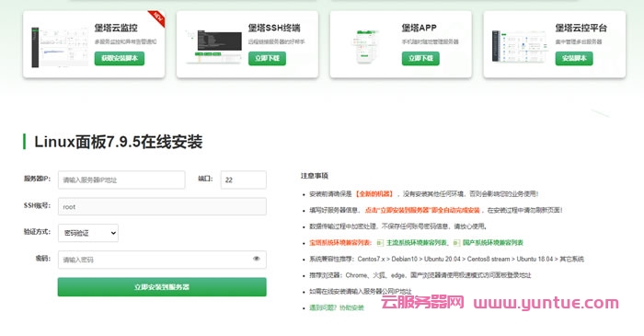
Task: Click the 推荐浏览器 line
Action: tap(420, 275)
